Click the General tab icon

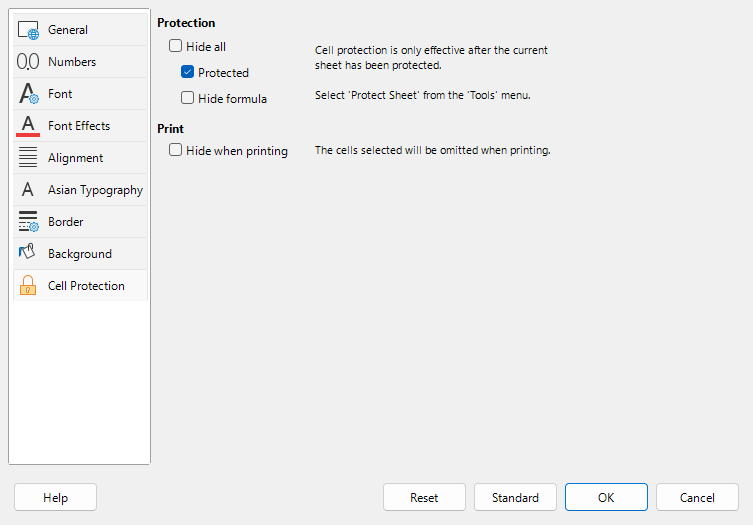click(x=28, y=30)
